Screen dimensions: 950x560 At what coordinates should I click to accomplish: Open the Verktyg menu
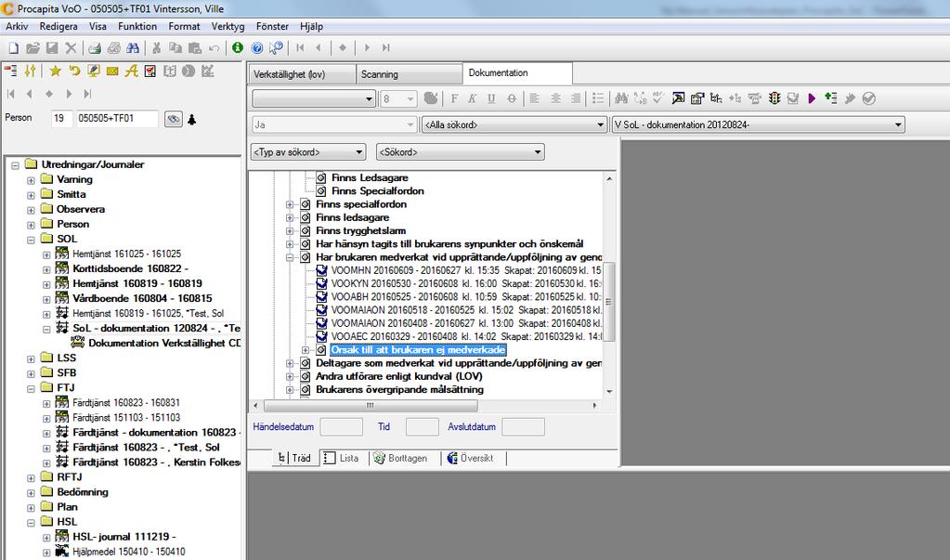pos(228,26)
